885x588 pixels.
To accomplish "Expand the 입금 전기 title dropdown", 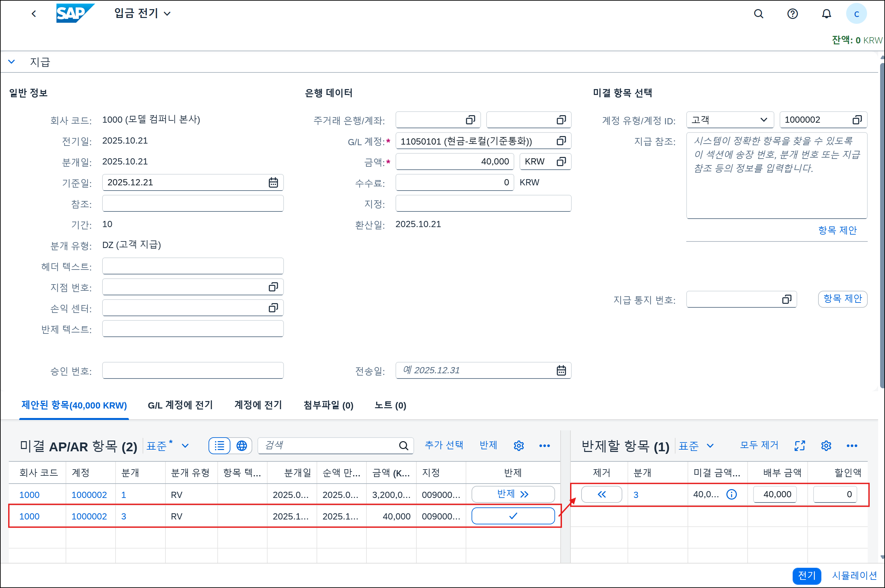I will [x=167, y=14].
